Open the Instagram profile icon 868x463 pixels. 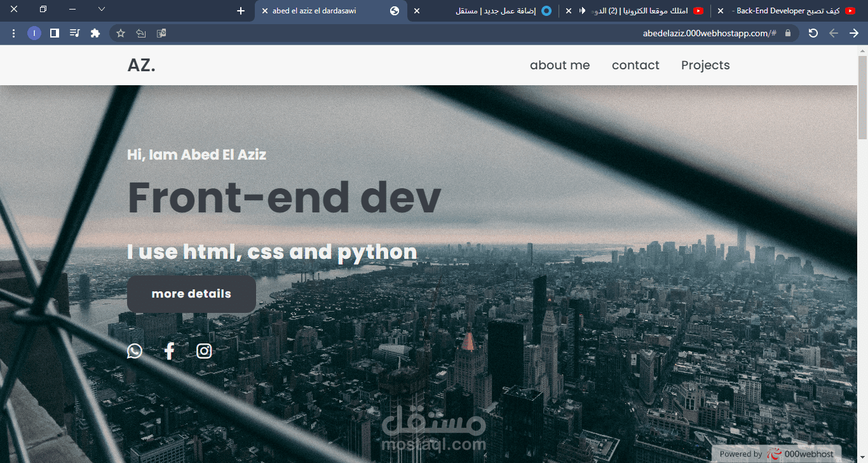click(204, 350)
